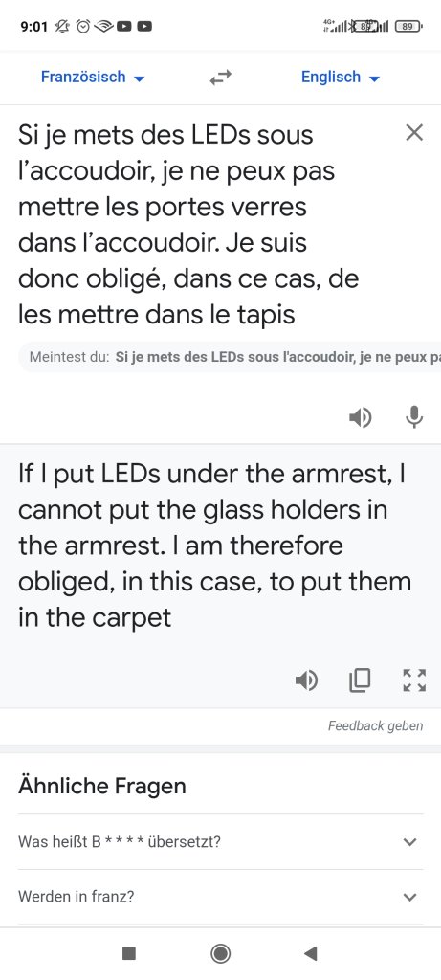Expand "Werden in franz?" question
Viewport: 441px width, 980px height.
coord(220,897)
